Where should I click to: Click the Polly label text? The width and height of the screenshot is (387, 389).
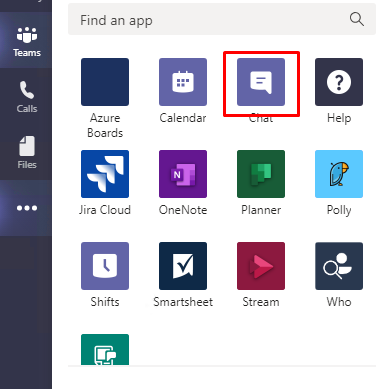(339, 210)
